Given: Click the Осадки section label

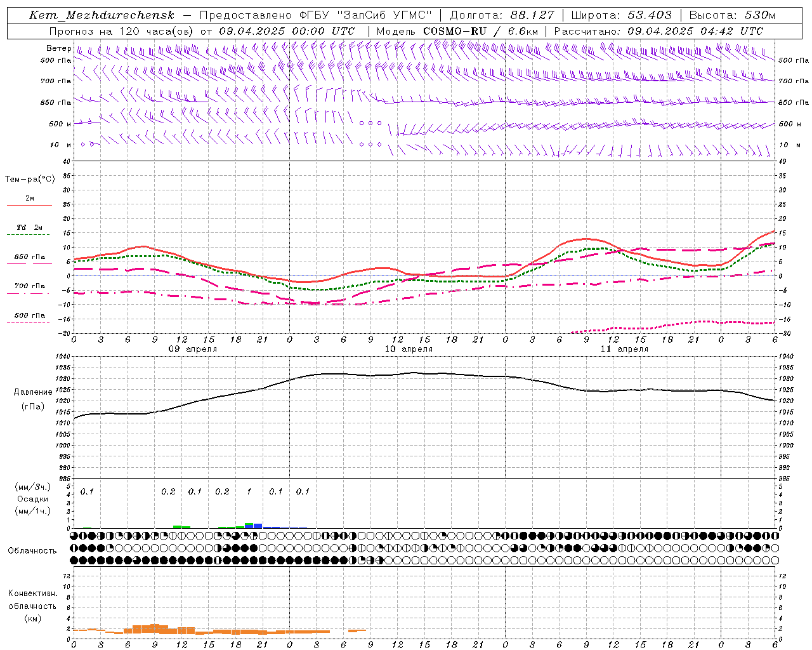Looking at the screenshot, I should (x=32, y=499).
